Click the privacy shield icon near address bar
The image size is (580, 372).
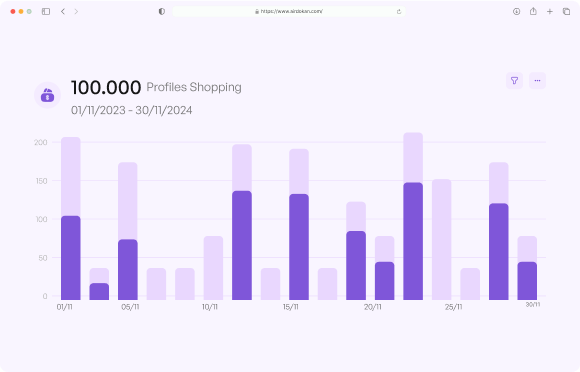(162, 11)
